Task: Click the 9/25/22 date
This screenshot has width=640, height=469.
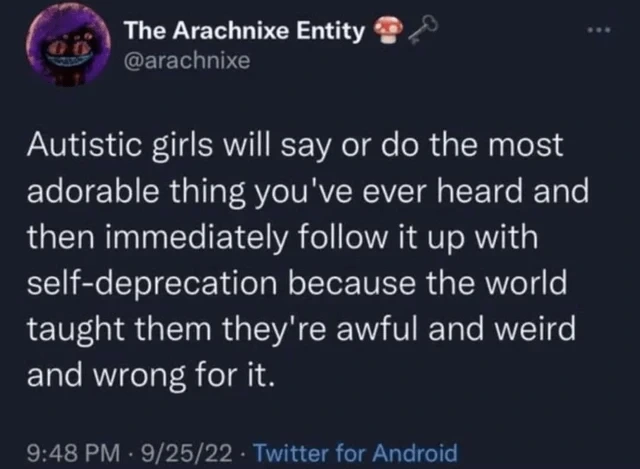Action: coord(187,453)
